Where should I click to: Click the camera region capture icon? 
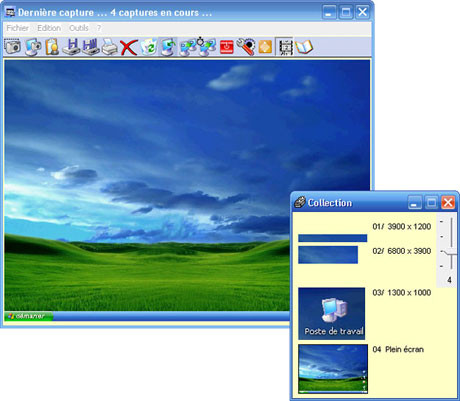coord(13,47)
